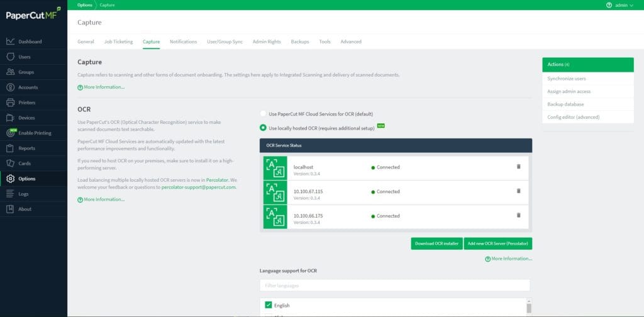Delete the 10.100.67.115 OCR server
The height and width of the screenshot is (317, 644).
[x=518, y=191]
